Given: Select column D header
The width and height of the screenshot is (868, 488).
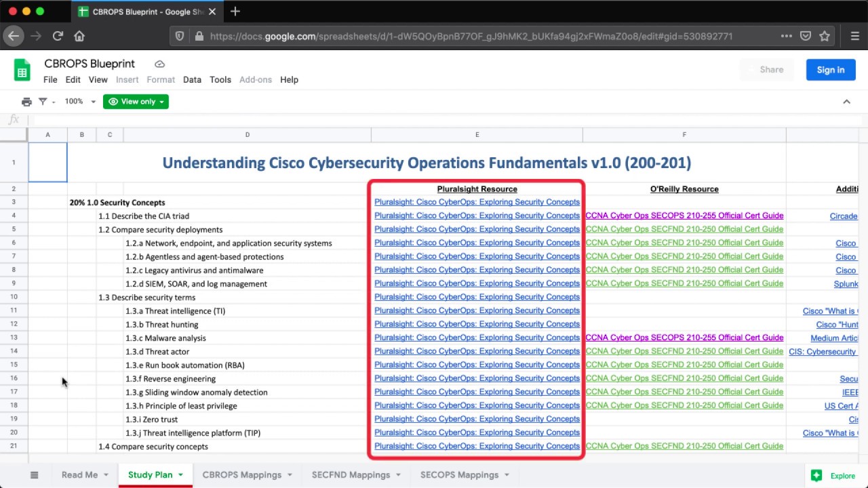Looking at the screenshot, I should 247,135.
